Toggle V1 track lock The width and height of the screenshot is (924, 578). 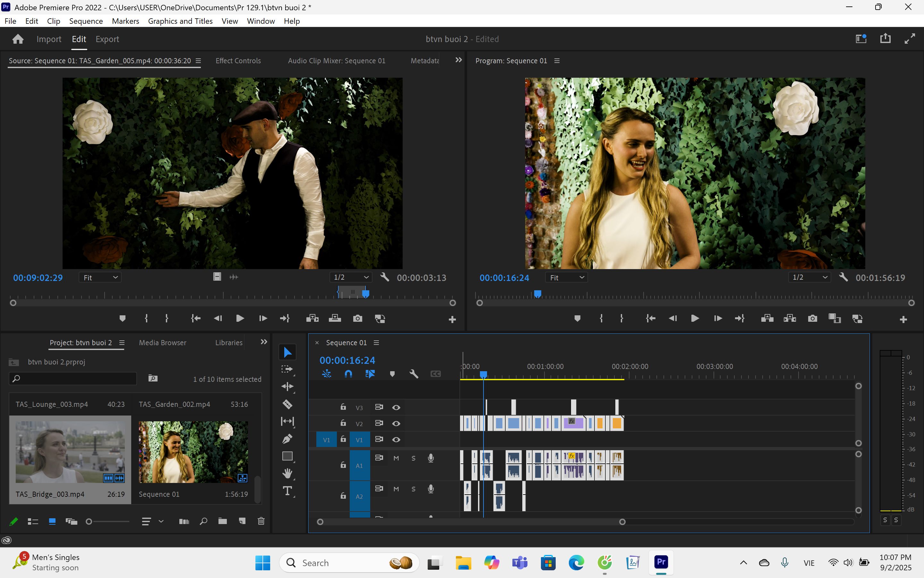[343, 439]
